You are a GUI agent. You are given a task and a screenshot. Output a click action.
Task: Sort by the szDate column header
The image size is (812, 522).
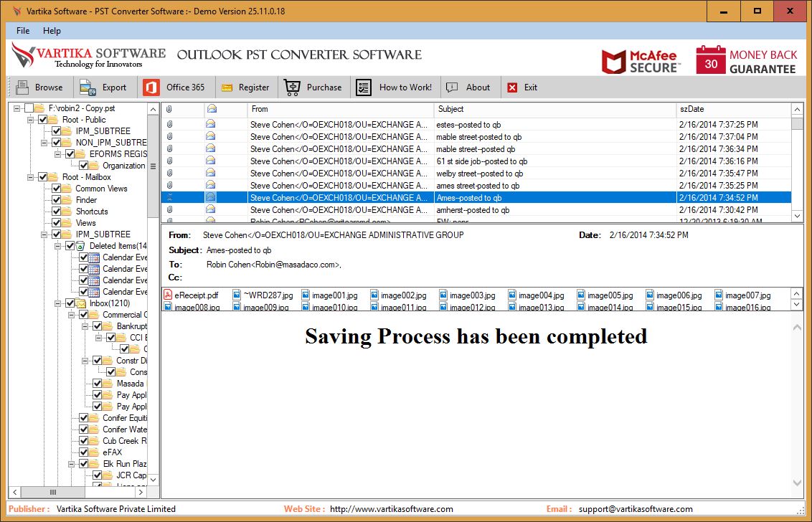coord(733,109)
